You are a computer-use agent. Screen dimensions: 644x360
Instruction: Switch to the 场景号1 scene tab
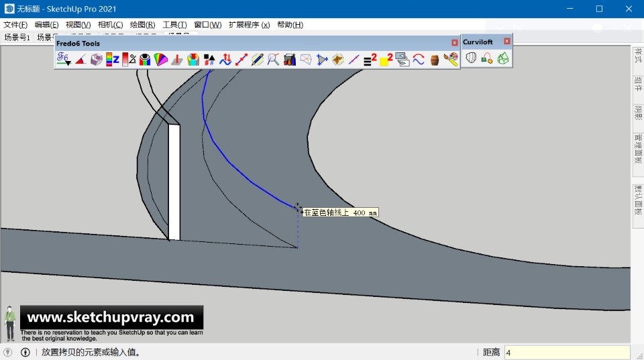pos(17,38)
